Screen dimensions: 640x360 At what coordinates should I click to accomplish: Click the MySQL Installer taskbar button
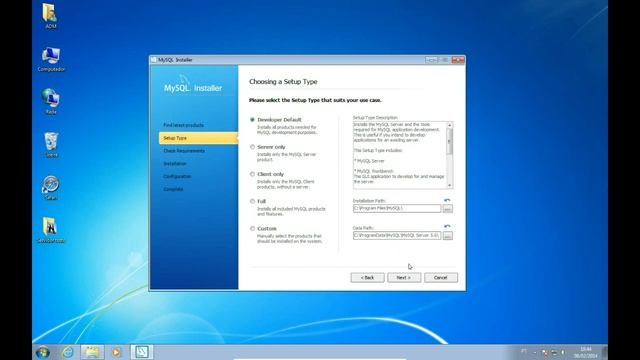click(142, 352)
